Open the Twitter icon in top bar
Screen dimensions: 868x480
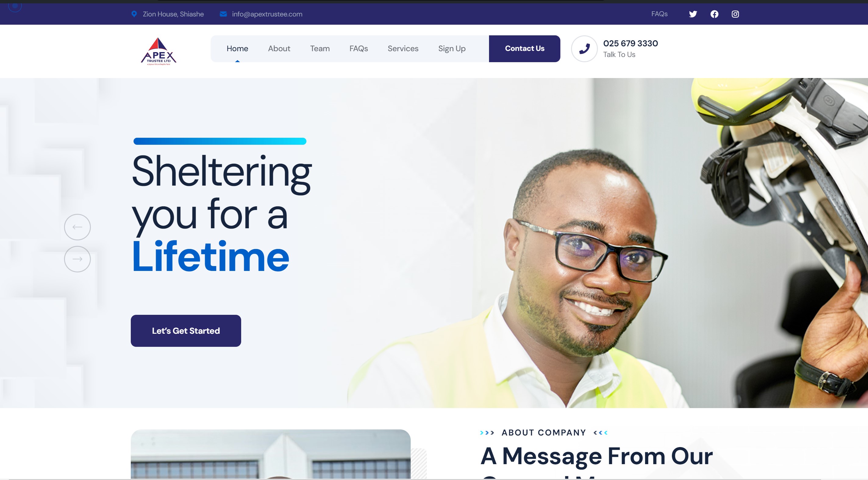[x=693, y=14]
